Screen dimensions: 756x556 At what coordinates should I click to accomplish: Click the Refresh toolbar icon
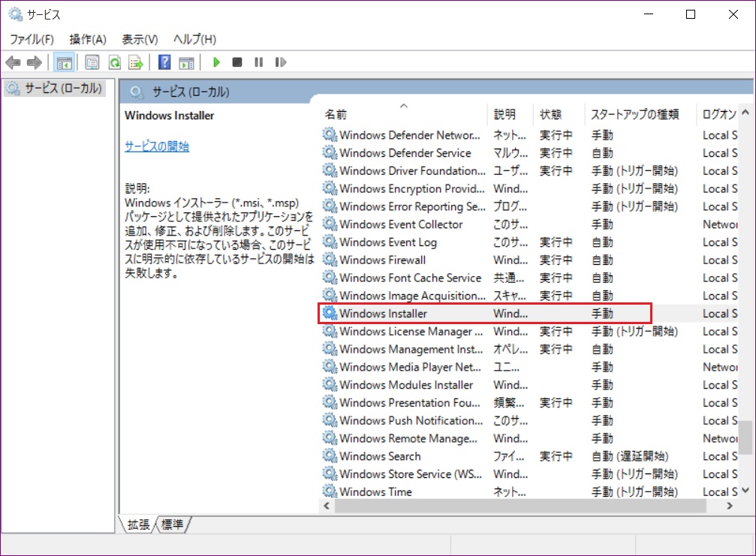click(114, 62)
